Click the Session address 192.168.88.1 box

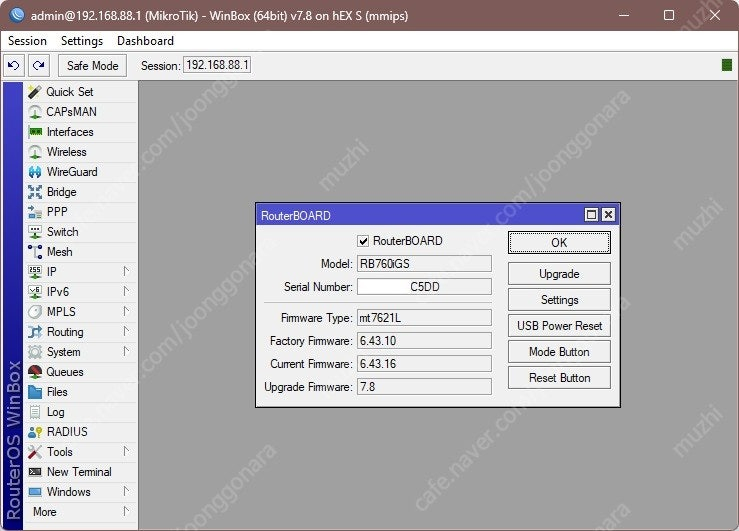pos(217,65)
